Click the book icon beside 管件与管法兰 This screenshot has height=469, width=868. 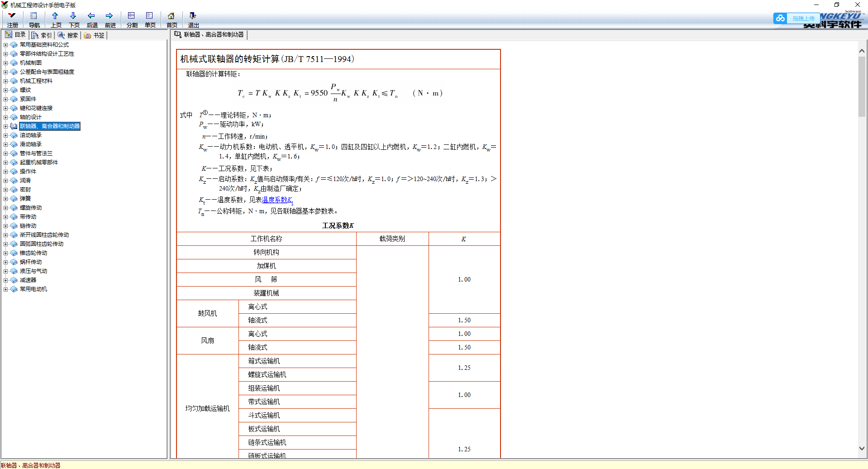(x=14, y=153)
